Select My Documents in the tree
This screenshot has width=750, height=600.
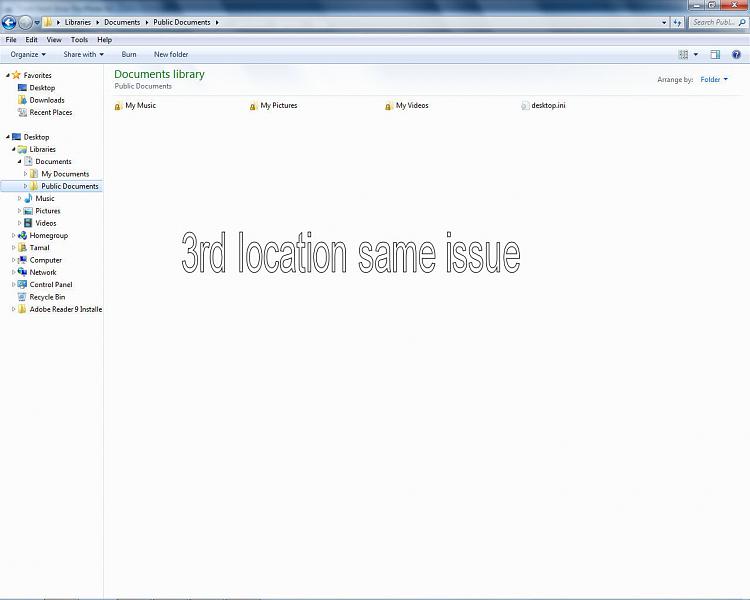(x=60, y=174)
